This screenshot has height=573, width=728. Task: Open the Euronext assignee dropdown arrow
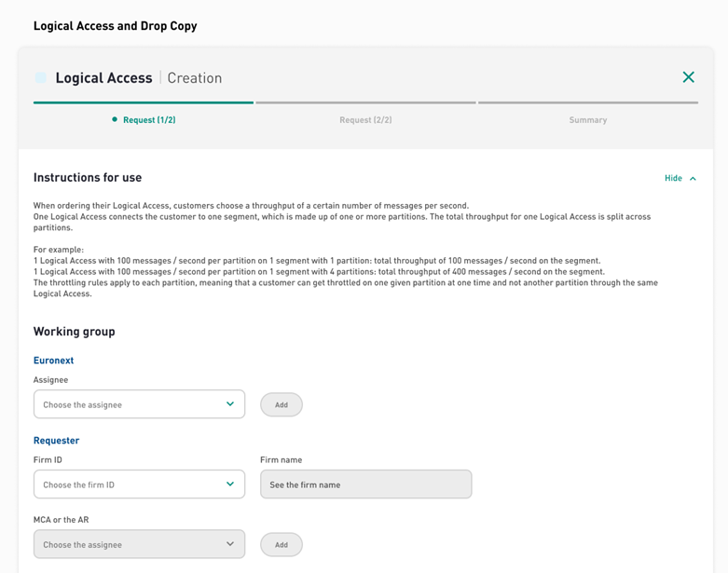pos(230,404)
